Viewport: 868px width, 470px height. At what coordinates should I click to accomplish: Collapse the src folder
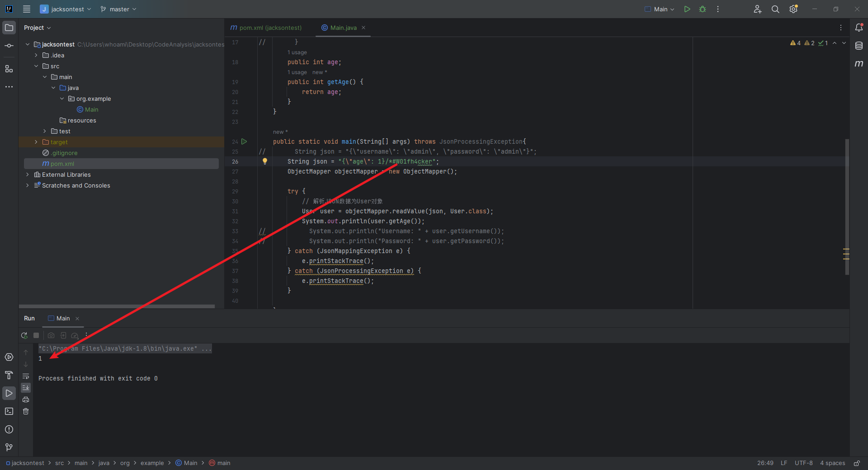(x=36, y=66)
